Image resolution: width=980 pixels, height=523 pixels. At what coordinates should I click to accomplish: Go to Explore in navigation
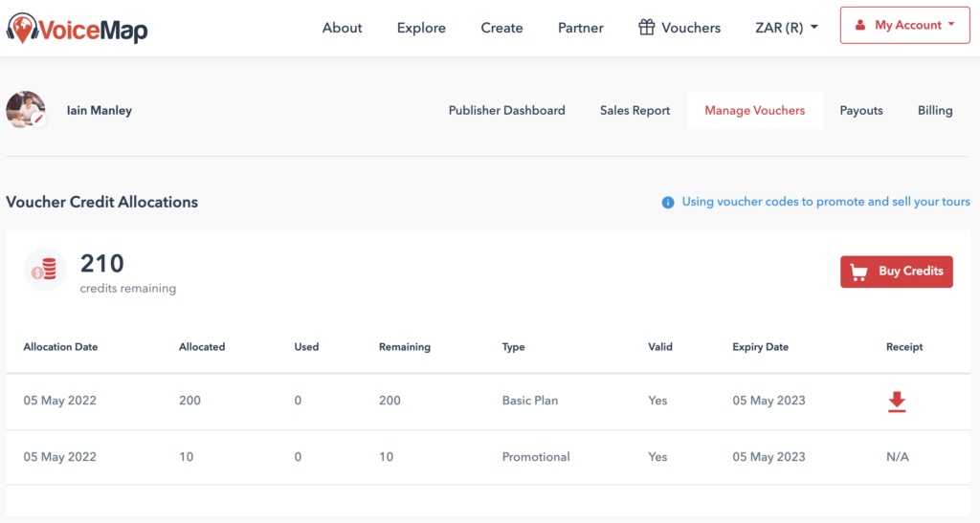click(x=421, y=28)
